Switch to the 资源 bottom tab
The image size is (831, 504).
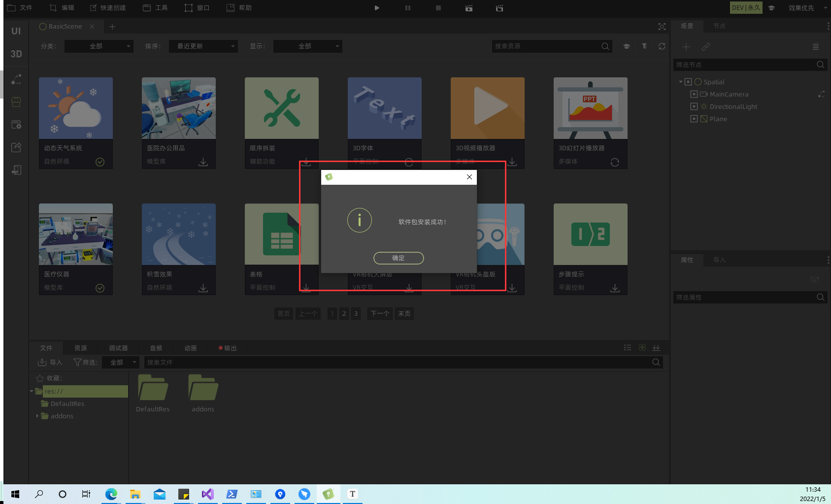tap(81, 348)
